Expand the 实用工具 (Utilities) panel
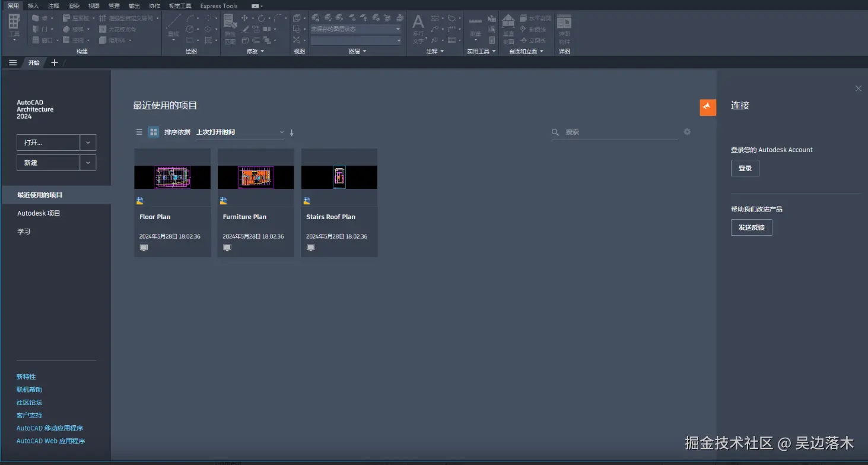 [x=481, y=52]
